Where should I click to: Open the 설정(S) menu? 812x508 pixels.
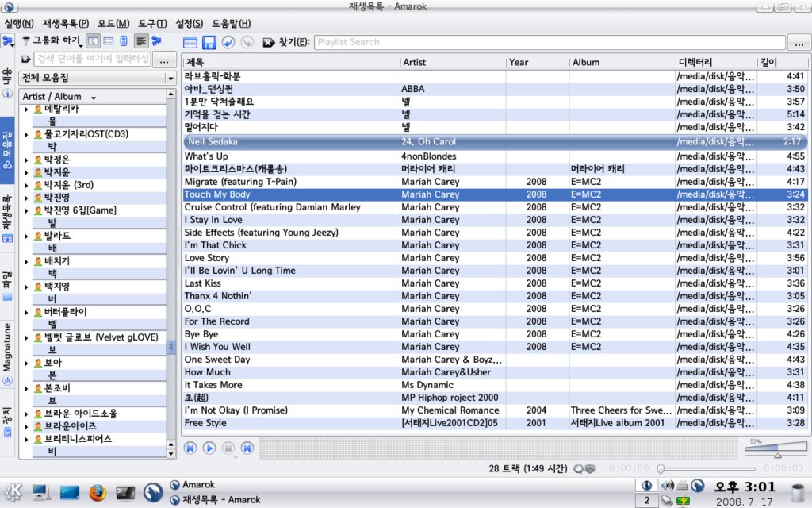tap(189, 24)
